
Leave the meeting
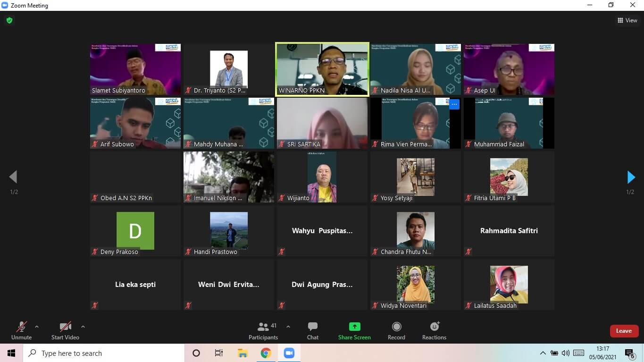[624, 331]
